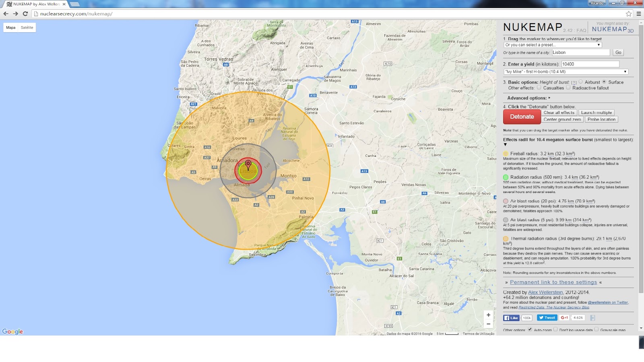Check the Grayscale map option
Viewport: 644px width, 362px height.
tap(597, 329)
